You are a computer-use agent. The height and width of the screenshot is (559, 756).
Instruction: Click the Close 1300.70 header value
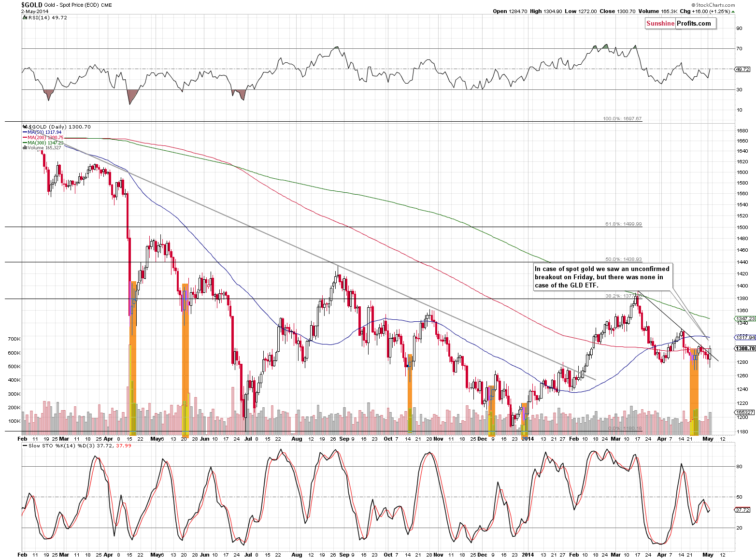click(x=617, y=11)
